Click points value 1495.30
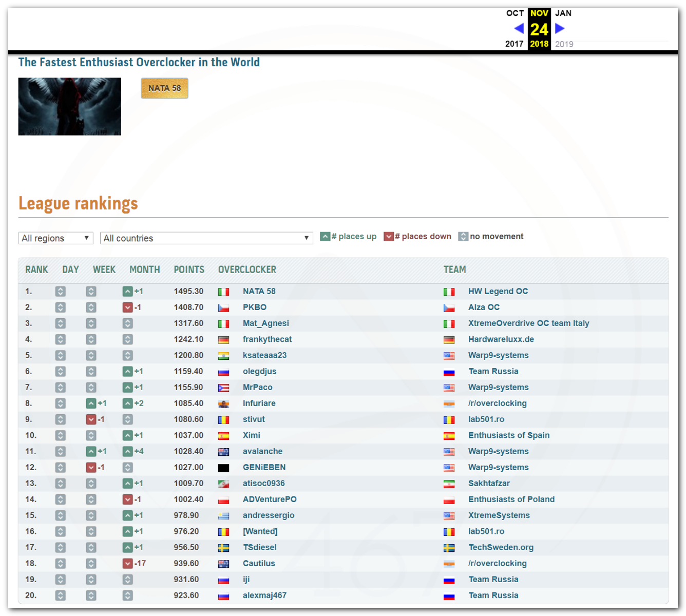This screenshot has width=686, height=616. [188, 291]
